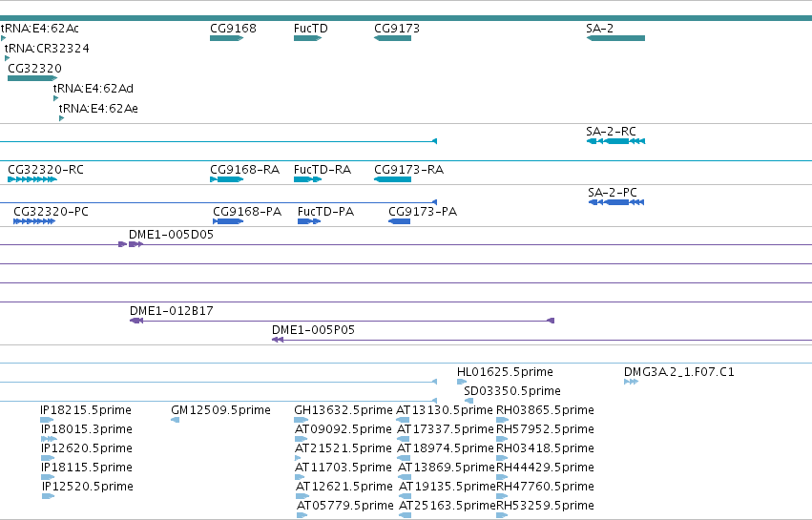
Task: Click the IP12520.5prime EST
Action: click(48, 496)
